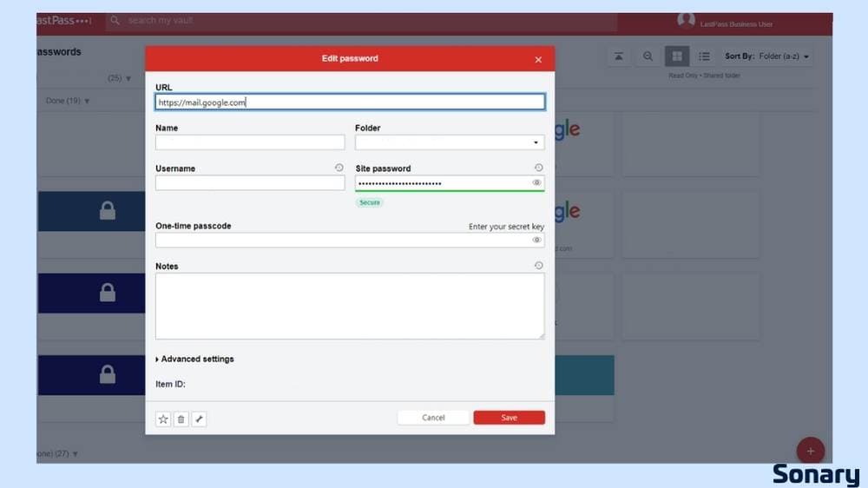868x488 pixels.
Task: Click the vault search magnifier icon
Action: pos(115,21)
